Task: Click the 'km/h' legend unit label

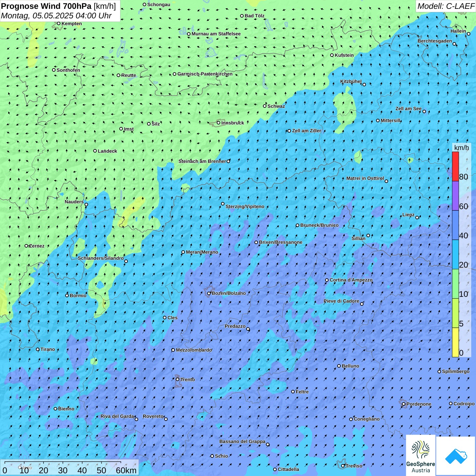Action: [461, 148]
